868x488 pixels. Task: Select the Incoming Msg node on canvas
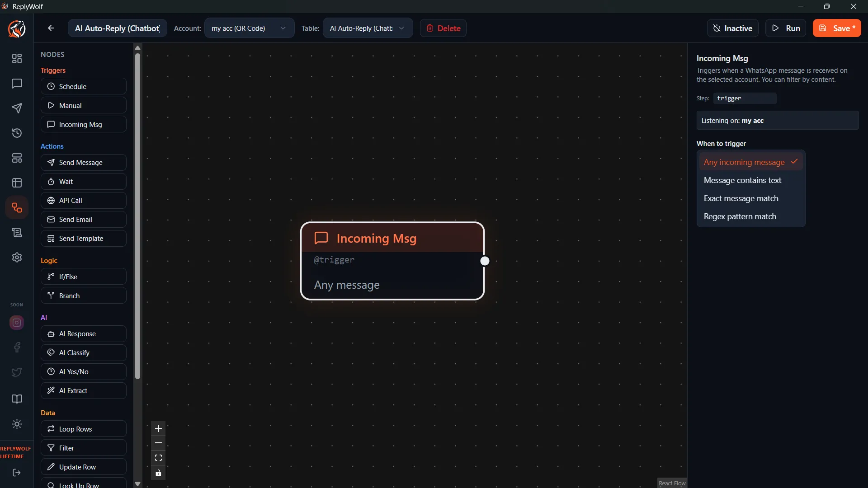click(392, 261)
